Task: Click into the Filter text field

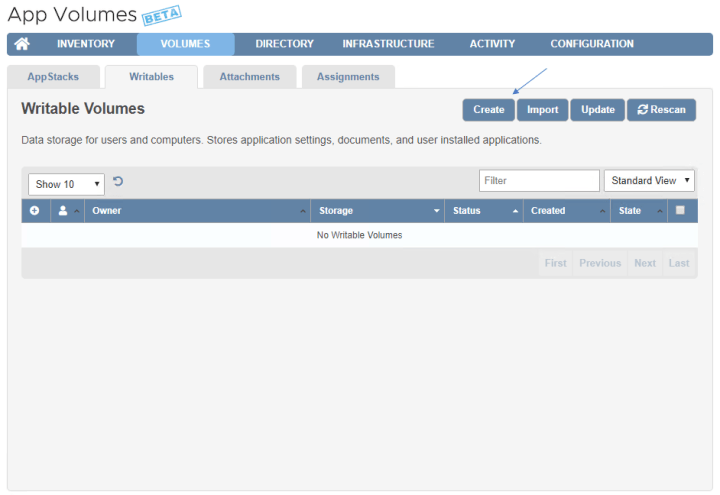Action: 539,180
